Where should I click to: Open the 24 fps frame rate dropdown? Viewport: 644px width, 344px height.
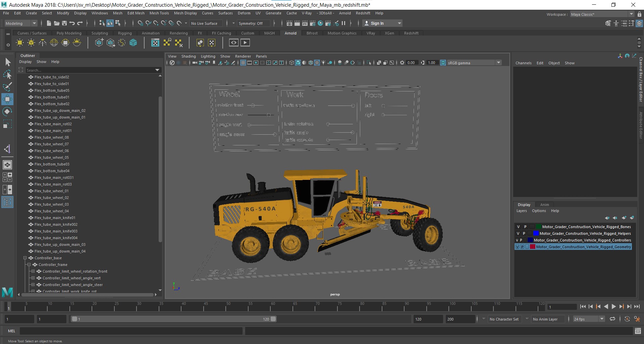pos(589,319)
